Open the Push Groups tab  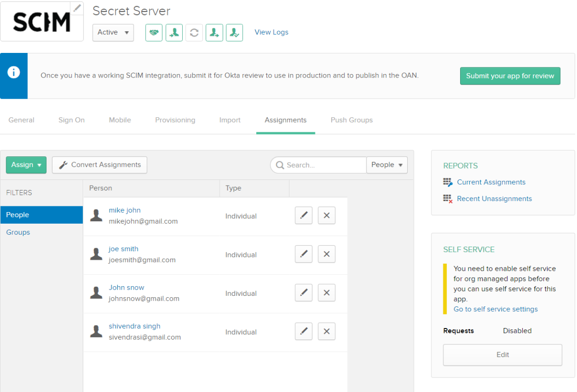[x=351, y=120]
